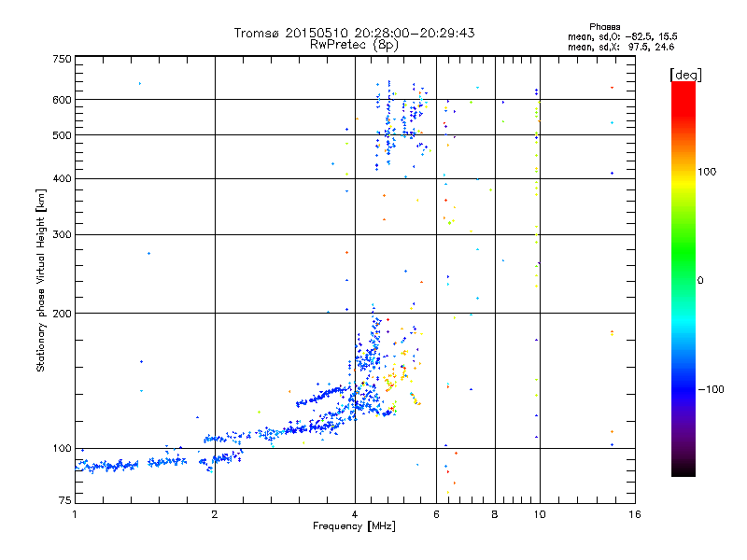Image resolution: width=747 pixels, height=560 pixels.
Task: Click the '600' height tick label
Action: point(62,100)
